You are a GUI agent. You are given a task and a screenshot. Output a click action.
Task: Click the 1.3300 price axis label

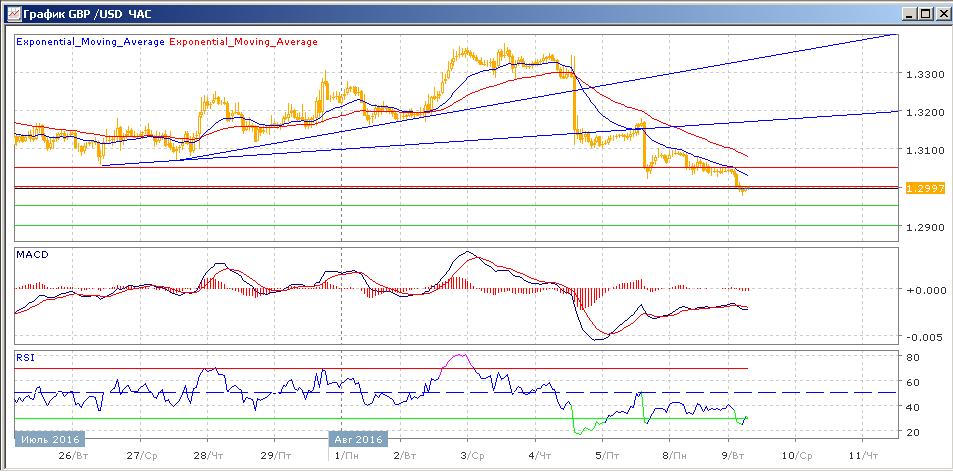(922, 75)
